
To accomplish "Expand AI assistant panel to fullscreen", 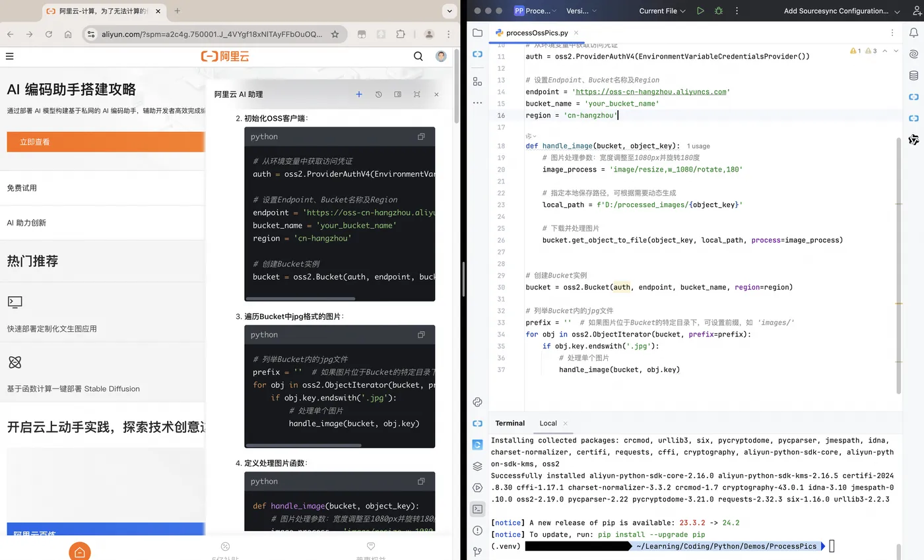I will (416, 94).
